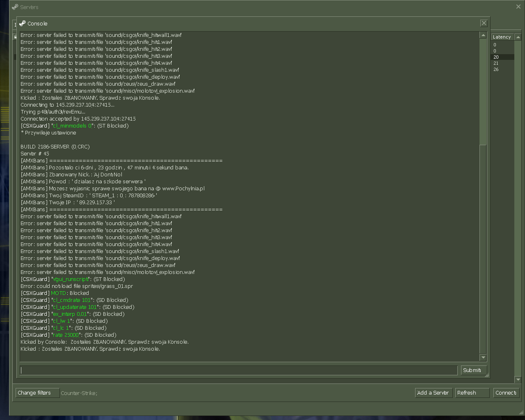Screen dimensions: 525x420
Task: Click the 'Counter-Strike;' filter text
Action: 79,393
